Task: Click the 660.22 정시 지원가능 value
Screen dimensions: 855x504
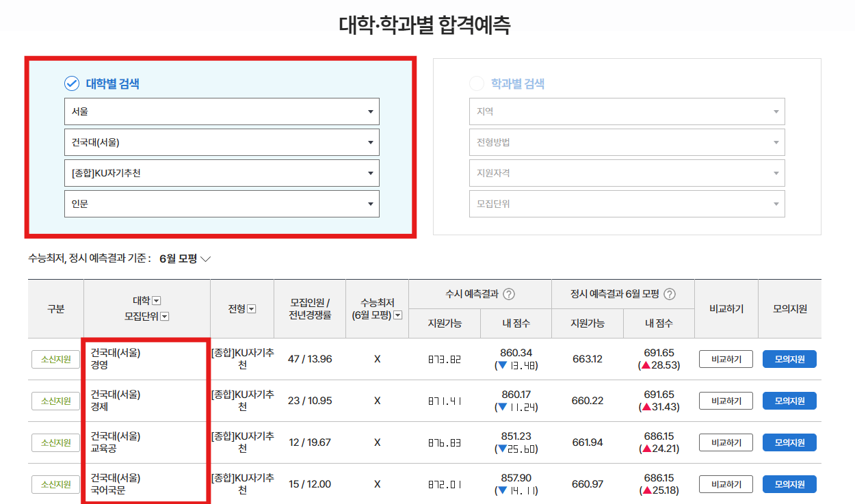Action: [588, 401]
